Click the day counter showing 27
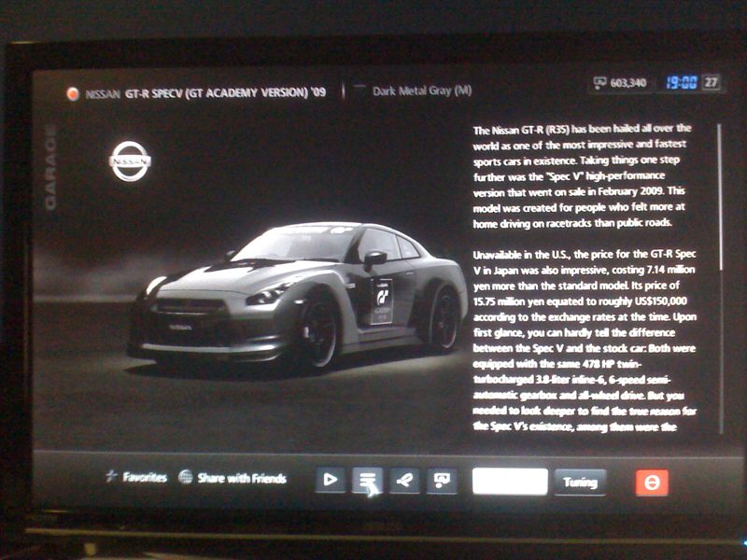This screenshot has height=560, width=747. [712, 82]
